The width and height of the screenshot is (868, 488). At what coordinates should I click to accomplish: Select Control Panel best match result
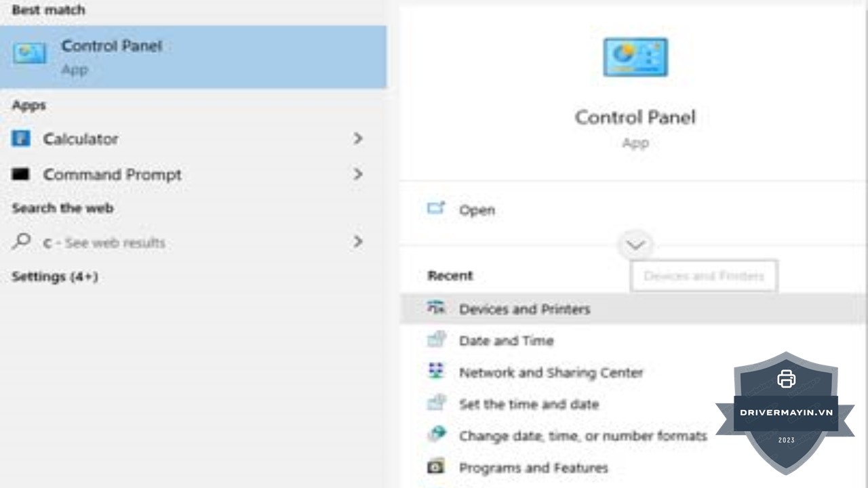tap(193, 57)
